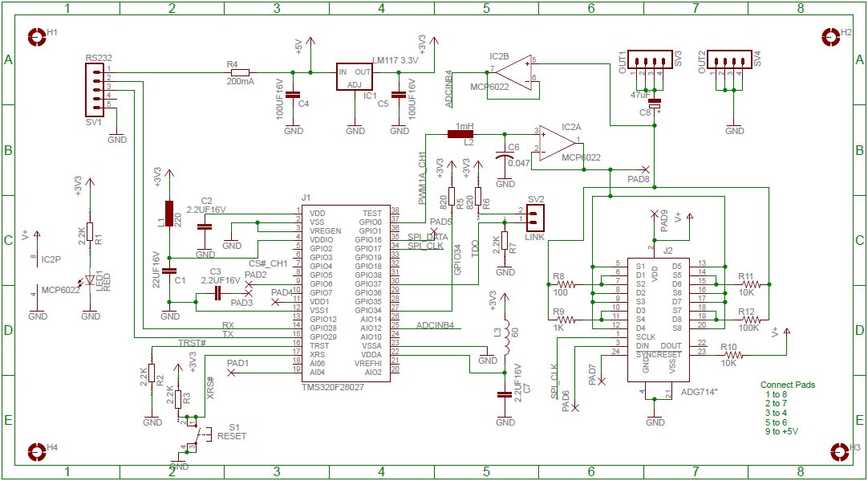
Task: Select resistor R5 symbol
Action: 451,198
